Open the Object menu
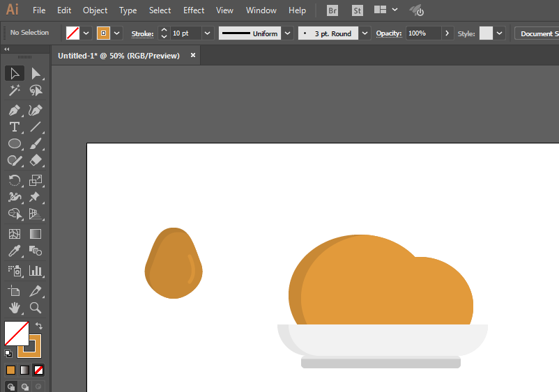Screen dimensions: 559x392 click(95, 10)
